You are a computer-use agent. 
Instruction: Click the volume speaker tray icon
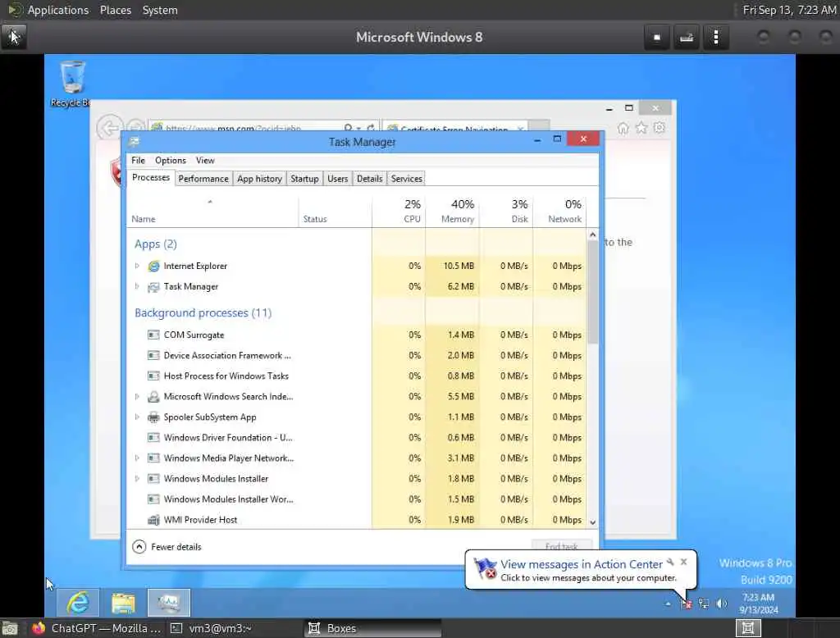pos(722,604)
